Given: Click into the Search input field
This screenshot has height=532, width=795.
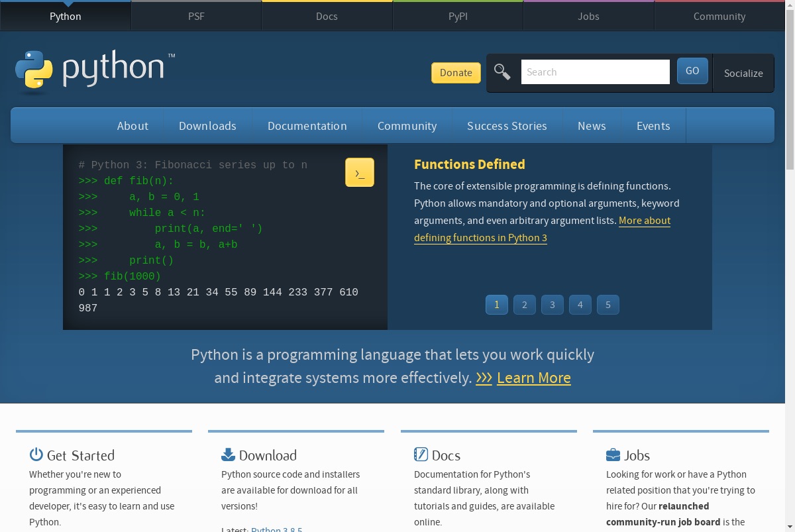Looking at the screenshot, I should (596, 72).
